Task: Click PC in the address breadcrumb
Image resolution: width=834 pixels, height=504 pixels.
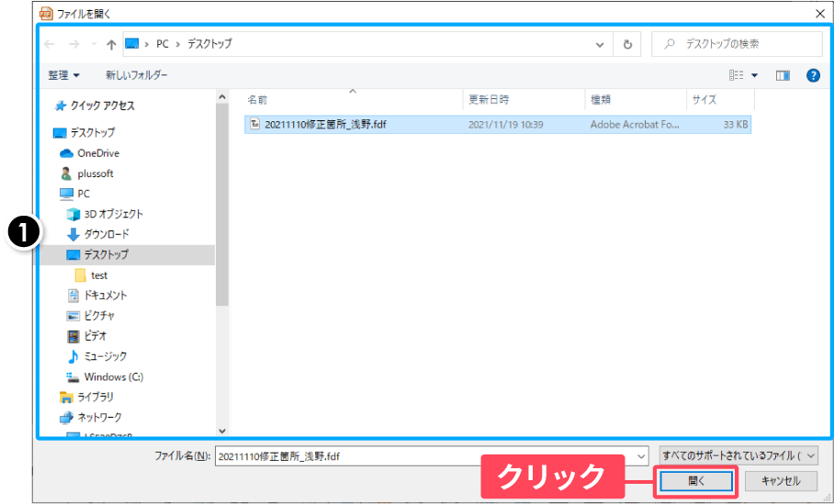Action: (x=163, y=44)
